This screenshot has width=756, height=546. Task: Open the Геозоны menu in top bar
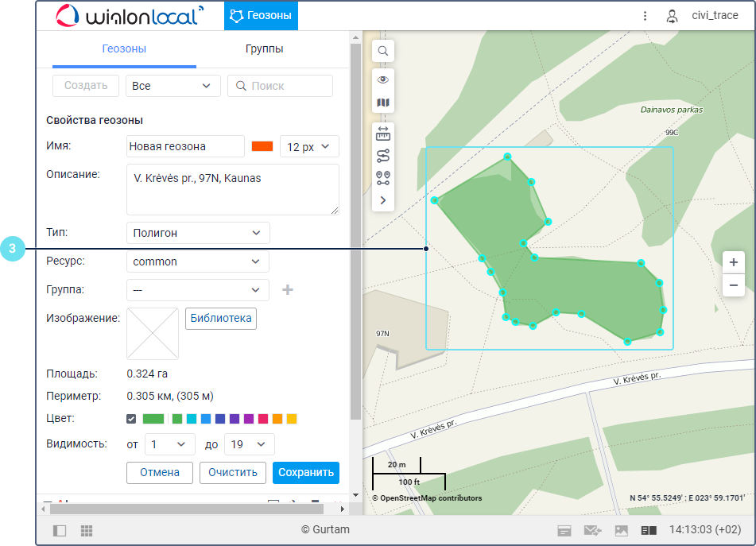pyautogui.click(x=261, y=15)
